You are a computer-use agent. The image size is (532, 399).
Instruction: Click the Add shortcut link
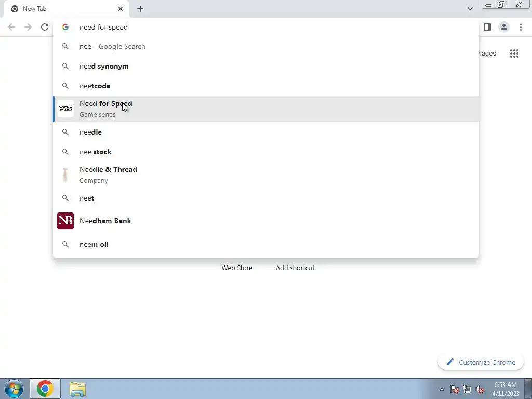pyautogui.click(x=295, y=268)
